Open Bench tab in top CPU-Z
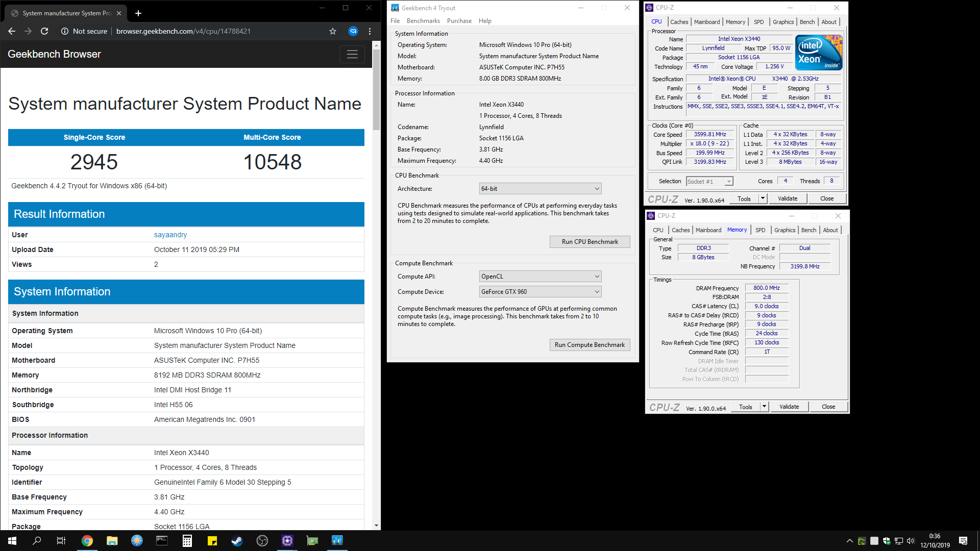The width and height of the screenshot is (980, 551). pyautogui.click(x=807, y=22)
